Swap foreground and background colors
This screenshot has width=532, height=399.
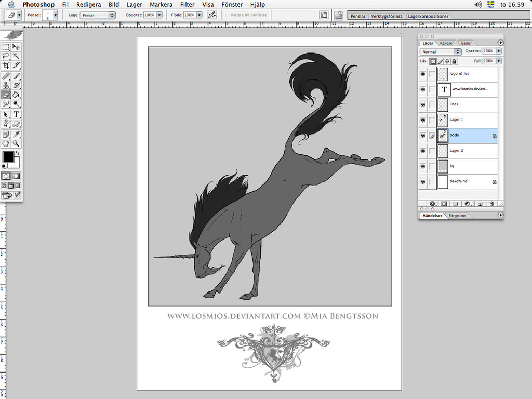point(17,153)
